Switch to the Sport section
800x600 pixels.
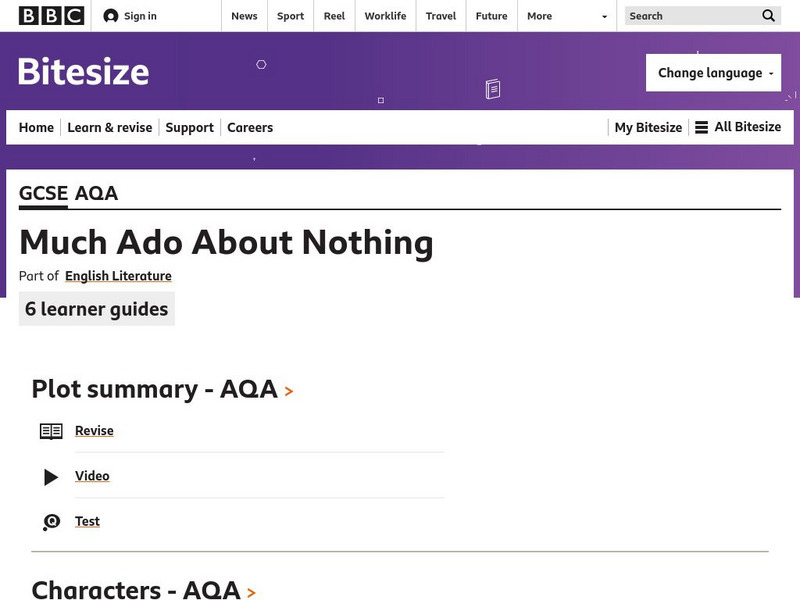point(290,16)
